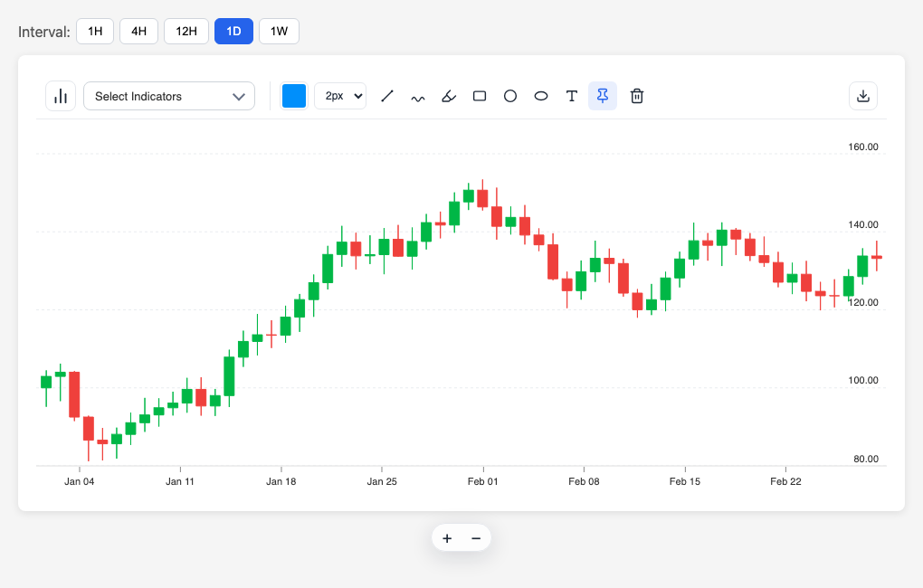
Task: Toggle the pin drawing tool
Action: click(603, 96)
